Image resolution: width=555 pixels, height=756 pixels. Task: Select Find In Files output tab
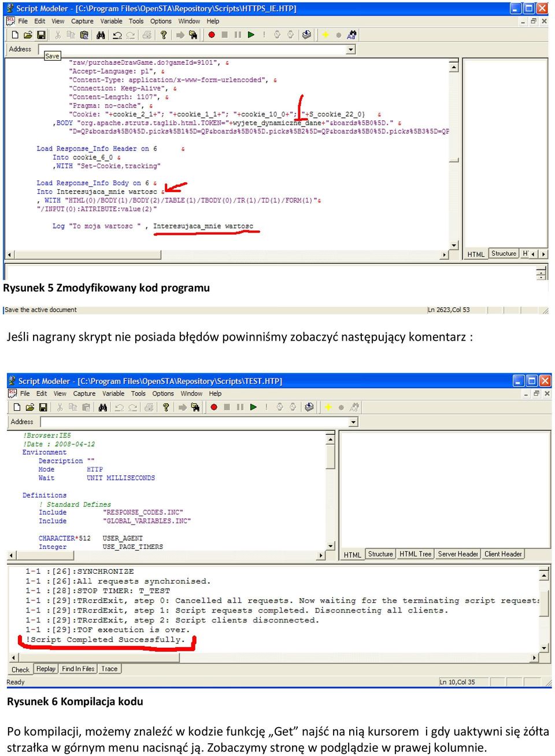[x=78, y=669]
